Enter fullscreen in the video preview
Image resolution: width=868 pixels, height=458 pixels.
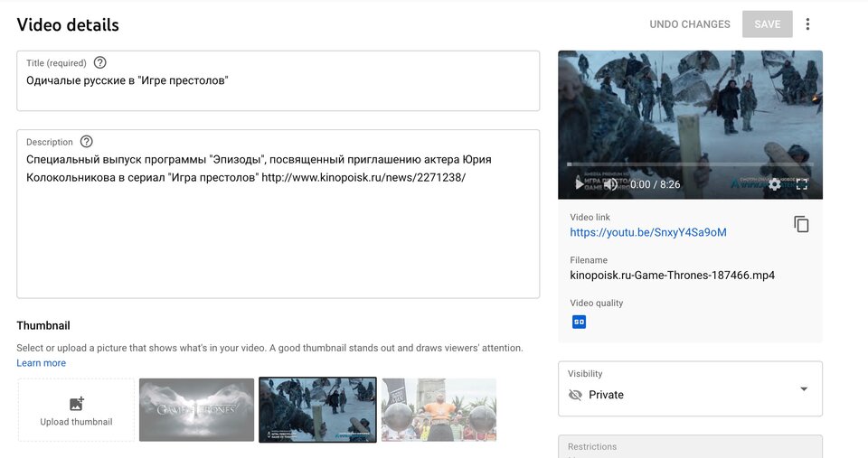tap(802, 184)
